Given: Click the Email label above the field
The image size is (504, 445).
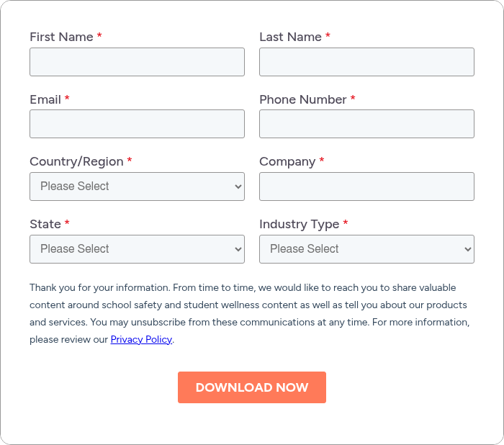Looking at the screenshot, I should click(x=45, y=99).
